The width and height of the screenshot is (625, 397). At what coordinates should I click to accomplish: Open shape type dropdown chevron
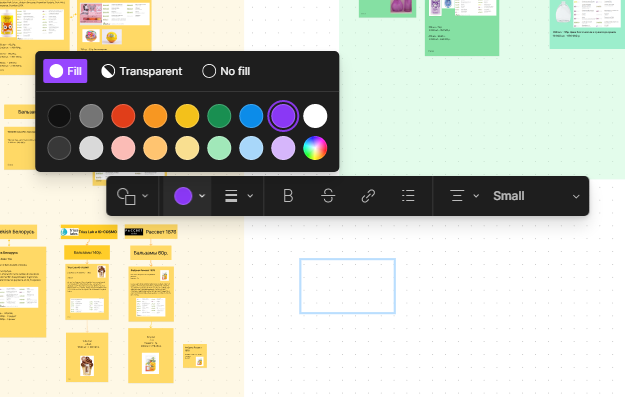pyautogui.click(x=145, y=196)
